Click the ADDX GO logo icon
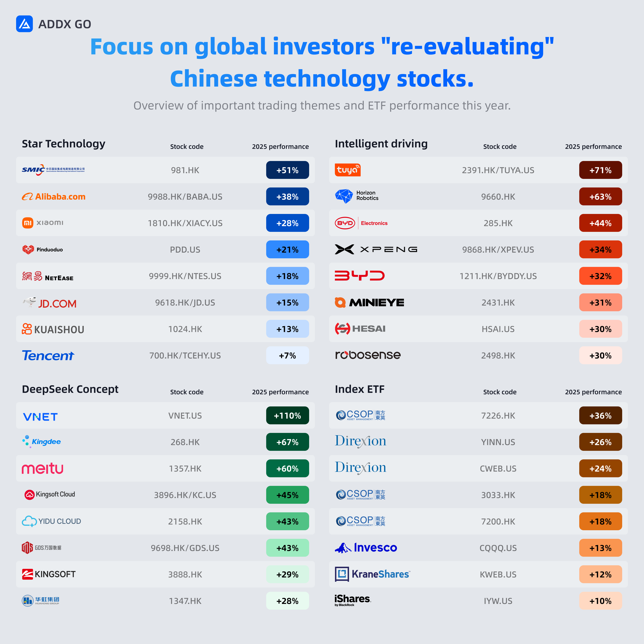This screenshot has width=644, height=644. click(24, 24)
